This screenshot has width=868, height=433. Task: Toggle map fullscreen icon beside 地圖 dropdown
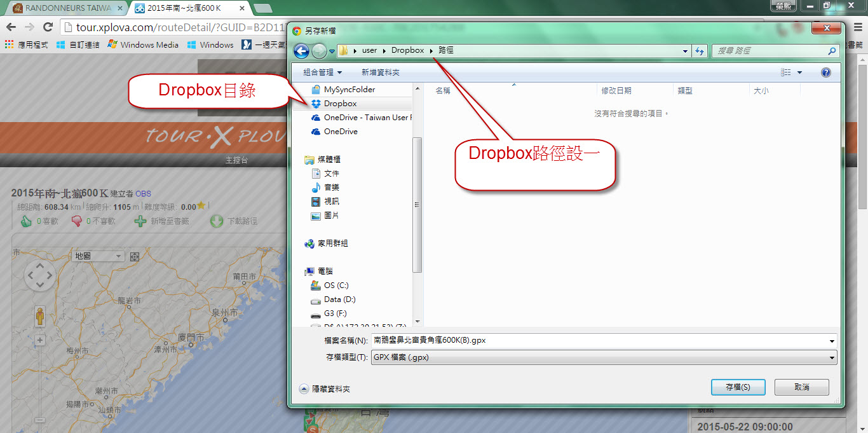pos(134,256)
